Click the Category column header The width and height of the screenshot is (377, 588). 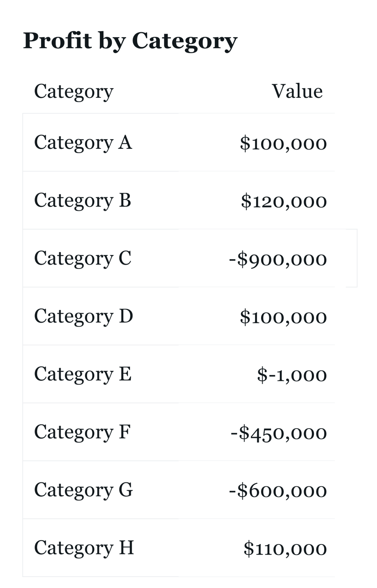pos(74,92)
